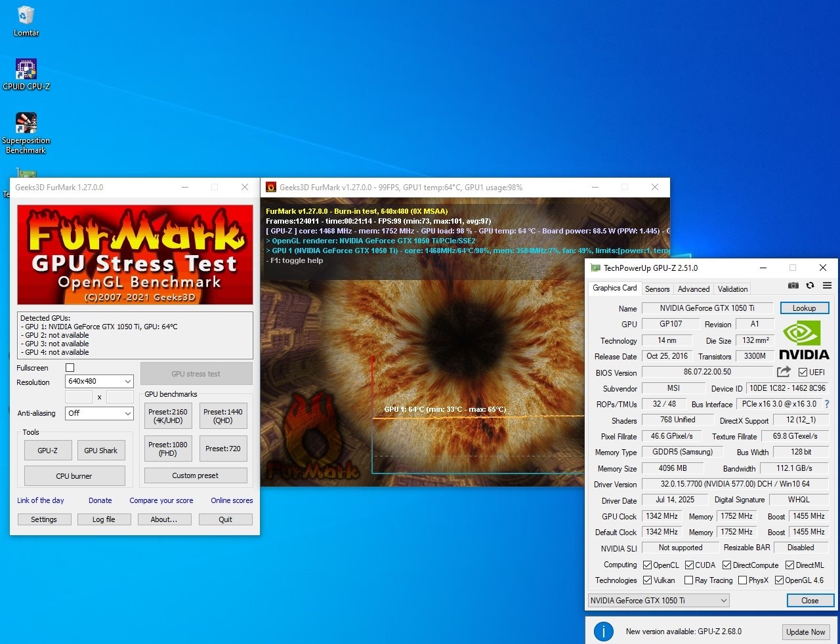Click the custom resolution width field

79,397
